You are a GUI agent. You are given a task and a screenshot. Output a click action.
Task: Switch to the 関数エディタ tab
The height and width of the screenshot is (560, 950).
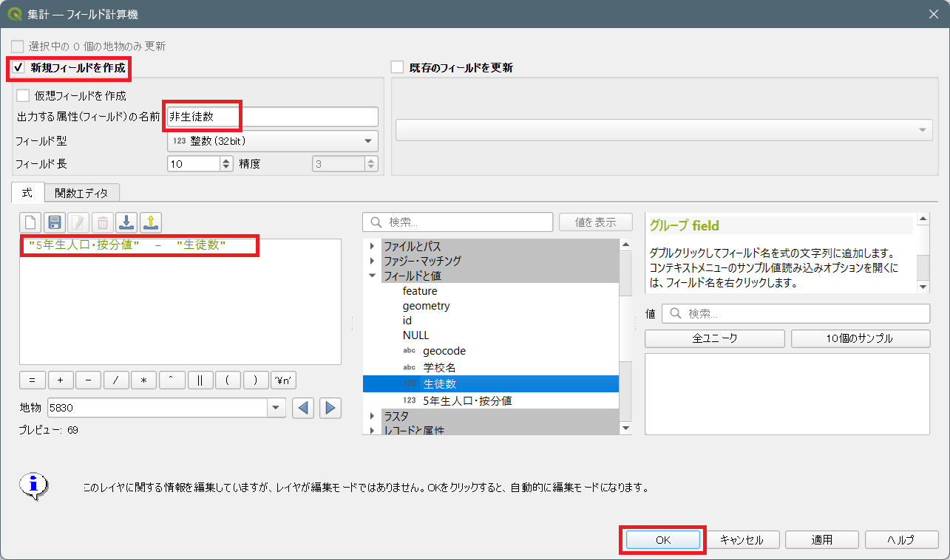(82, 193)
